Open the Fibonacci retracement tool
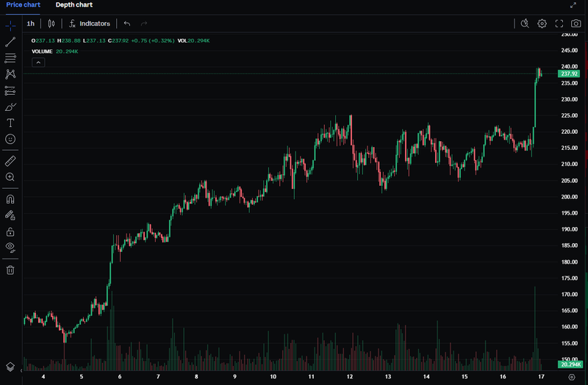The width and height of the screenshot is (588, 385). (10, 58)
